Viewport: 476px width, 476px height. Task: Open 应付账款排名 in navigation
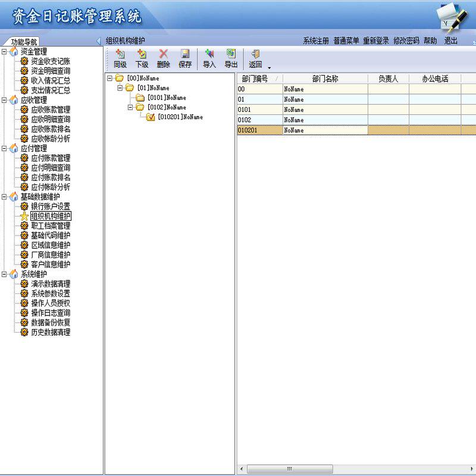(51, 177)
